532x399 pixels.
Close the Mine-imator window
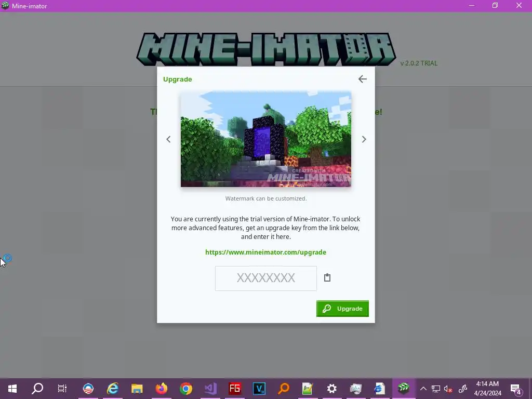tap(519, 6)
